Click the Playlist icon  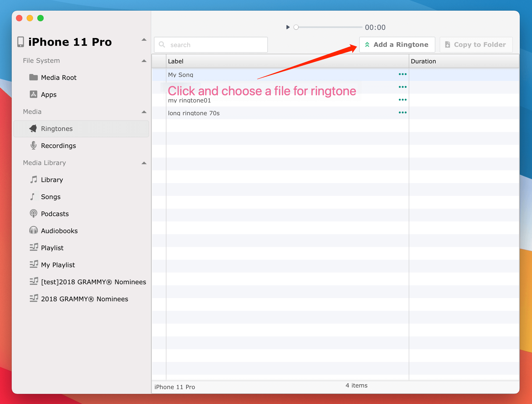point(34,247)
